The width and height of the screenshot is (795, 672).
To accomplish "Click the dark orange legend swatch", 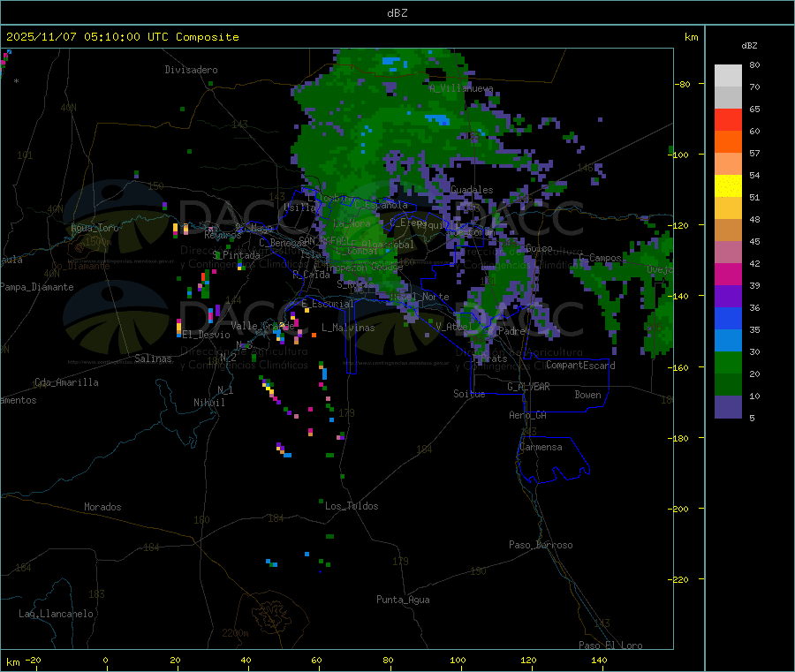I will 728,142.
